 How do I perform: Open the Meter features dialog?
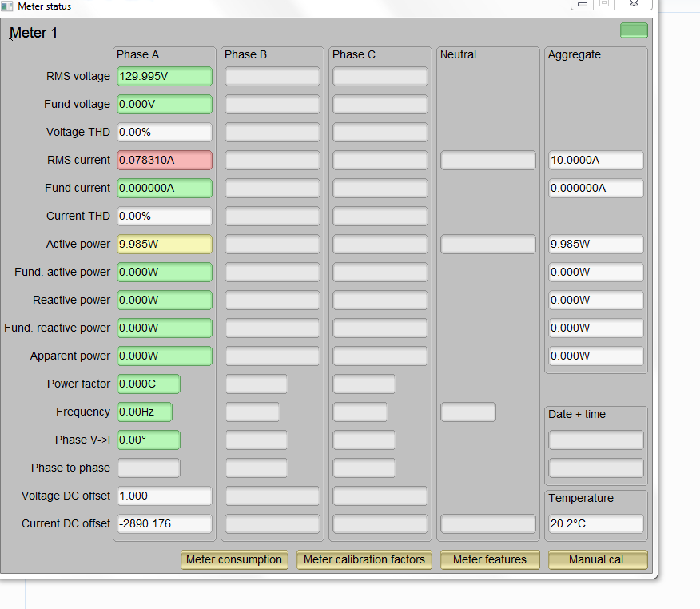[490, 559]
